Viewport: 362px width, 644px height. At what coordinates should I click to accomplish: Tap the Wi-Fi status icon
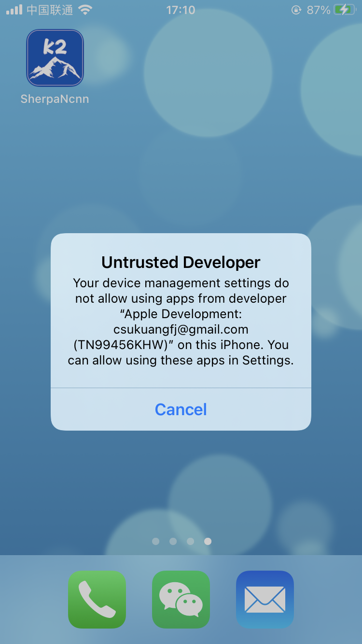coord(85,10)
